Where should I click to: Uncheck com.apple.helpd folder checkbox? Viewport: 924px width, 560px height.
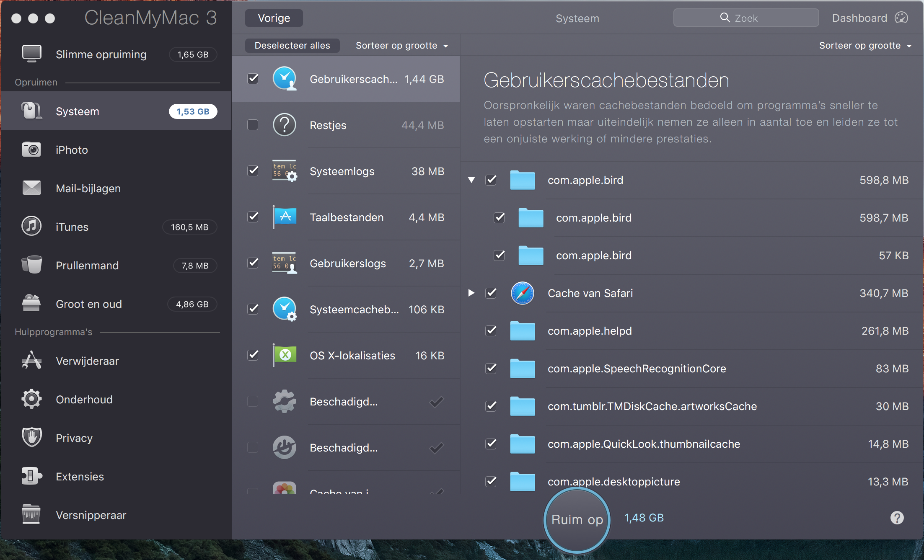pos(491,331)
